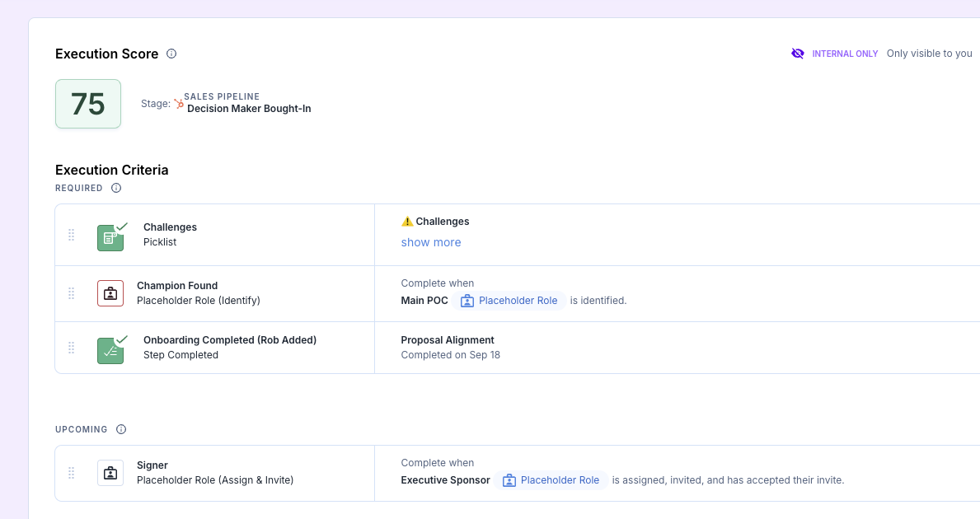Click the Execution Criteria heading
Image resolution: width=980 pixels, height=519 pixels.
pos(112,170)
